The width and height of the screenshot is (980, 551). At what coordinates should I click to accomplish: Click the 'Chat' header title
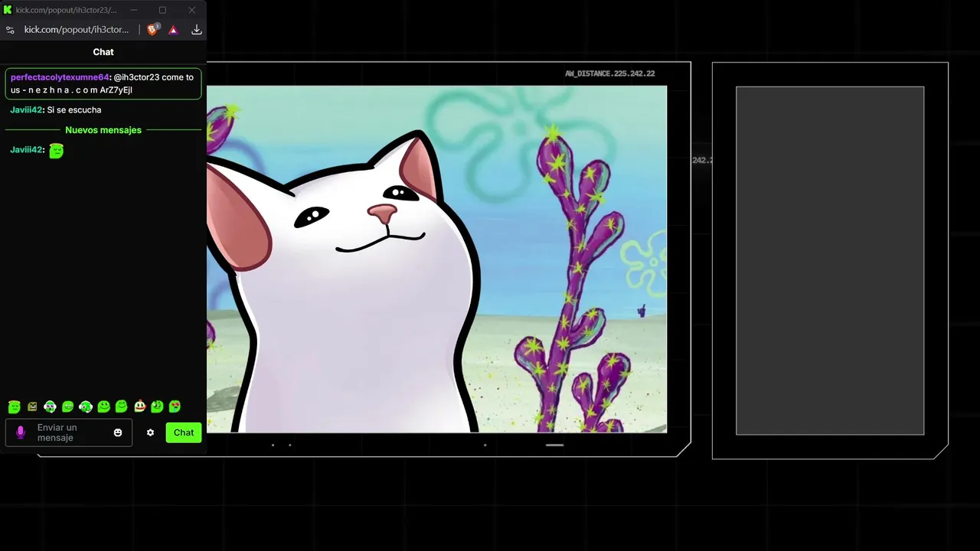click(103, 52)
